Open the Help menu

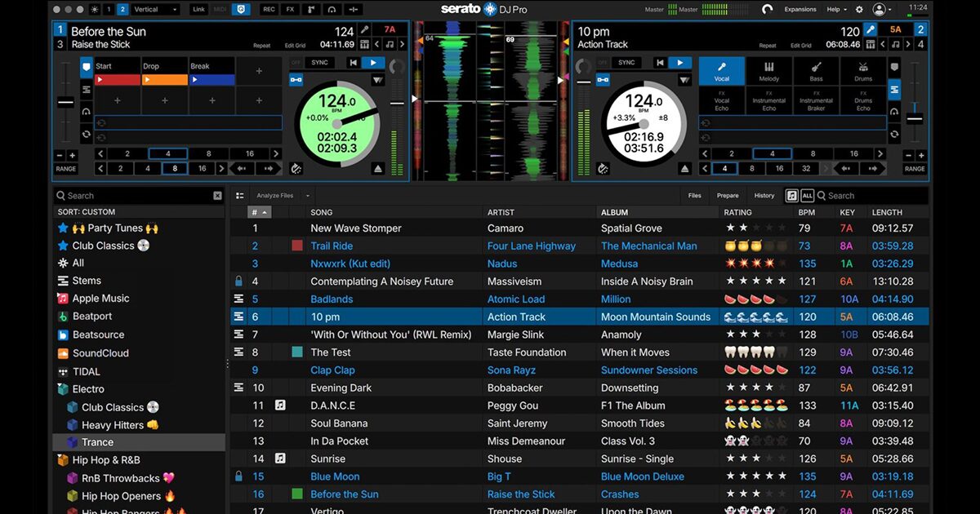pos(836,9)
